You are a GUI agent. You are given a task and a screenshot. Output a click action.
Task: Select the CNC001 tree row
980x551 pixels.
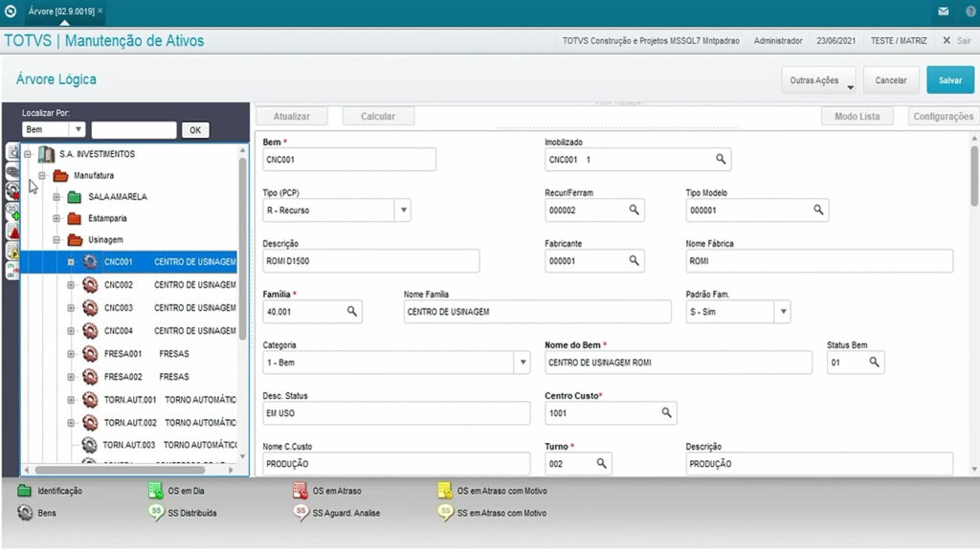click(x=129, y=262)
